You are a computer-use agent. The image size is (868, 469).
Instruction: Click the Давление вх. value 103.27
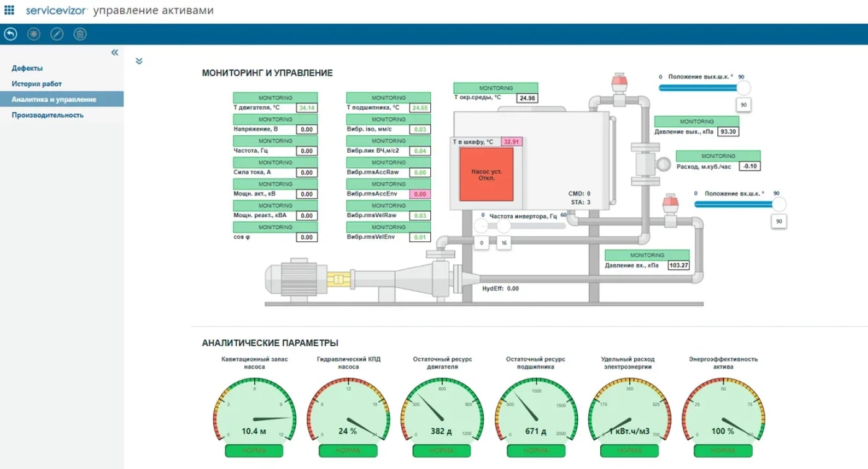click(x=679, y=266)
